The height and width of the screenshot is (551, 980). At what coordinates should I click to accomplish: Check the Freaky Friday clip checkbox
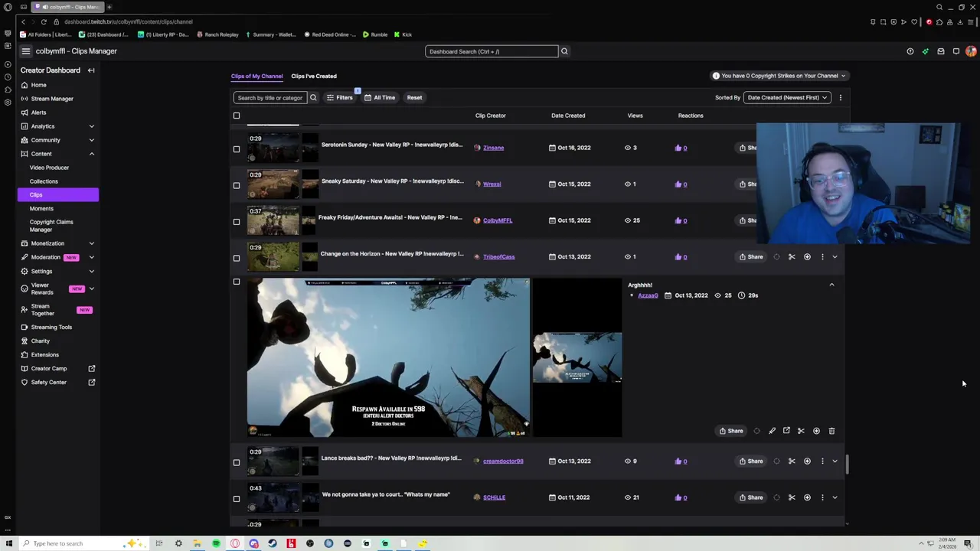click(237, 221)
